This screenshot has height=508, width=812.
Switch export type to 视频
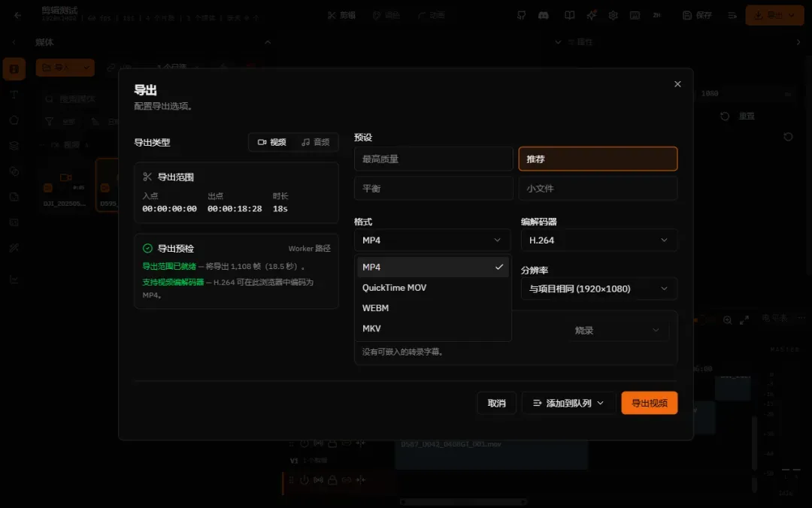coord(272,142)
